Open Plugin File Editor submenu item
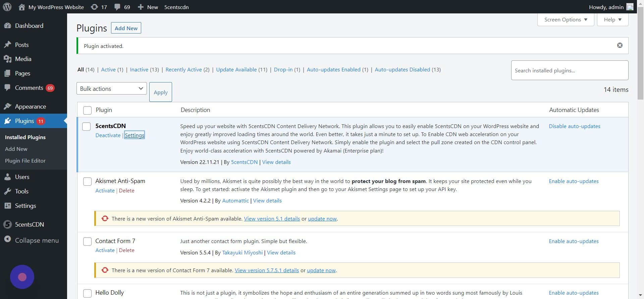This screenshot has width=644, height=299. pos(25,161)
